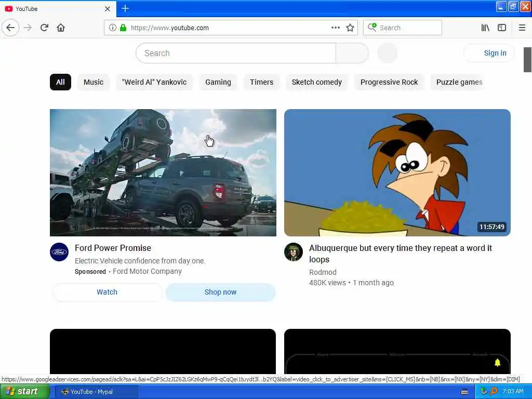Reload the current page
This screenshot has width=532, height=399.
pos(44,28)
